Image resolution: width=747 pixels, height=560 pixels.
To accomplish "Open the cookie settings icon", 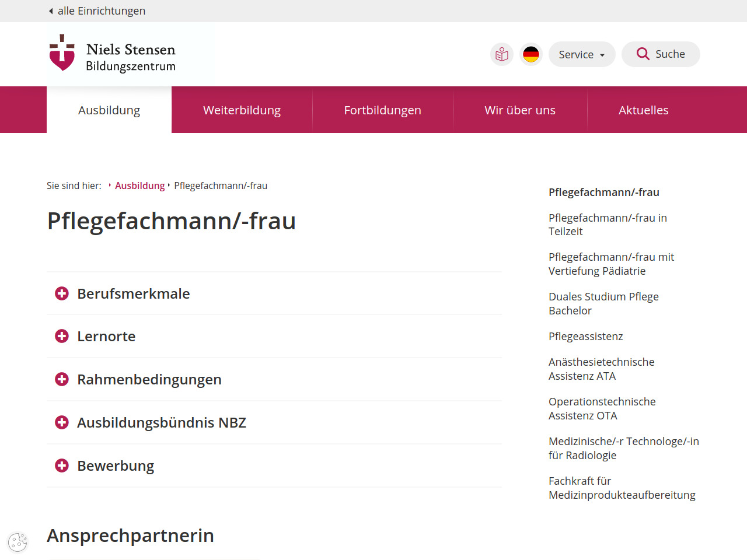I will (18, 542).
